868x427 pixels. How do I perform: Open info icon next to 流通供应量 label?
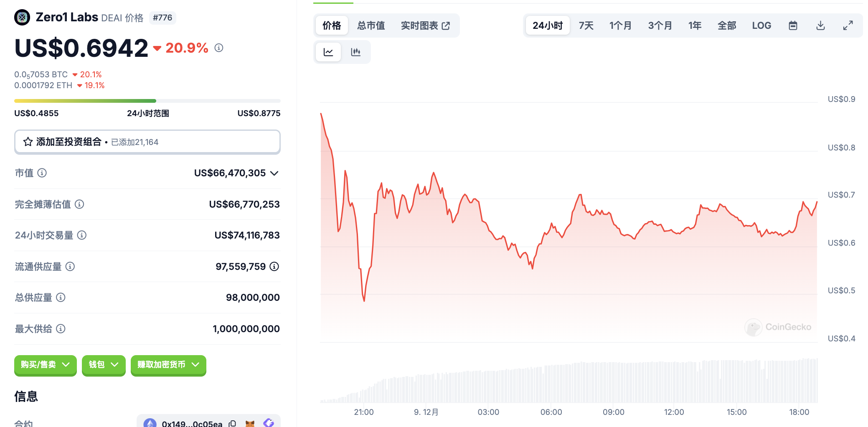coord(70,267)
